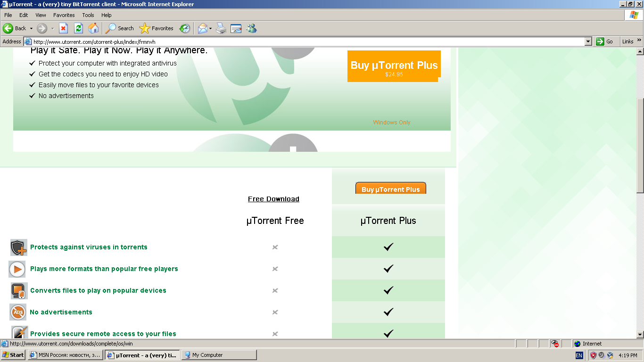Click 'Converts files to play on popular devices'

[x=98, y=290]
